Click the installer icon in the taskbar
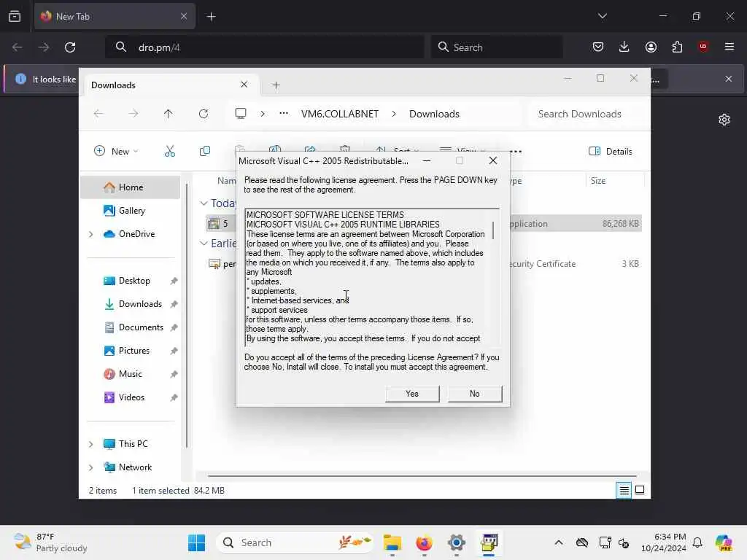The image size is (747, 560). pyautogui.click(x=488, y=542)
